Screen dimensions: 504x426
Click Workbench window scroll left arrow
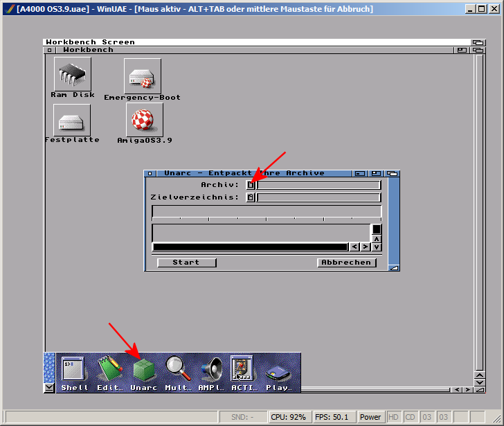457,390
